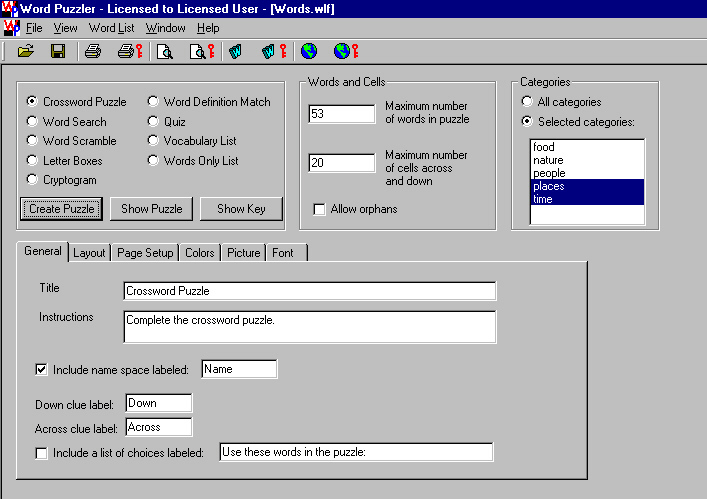Click the Show Key button
This screenshot has width=707, height=499.
click(241, 209)
